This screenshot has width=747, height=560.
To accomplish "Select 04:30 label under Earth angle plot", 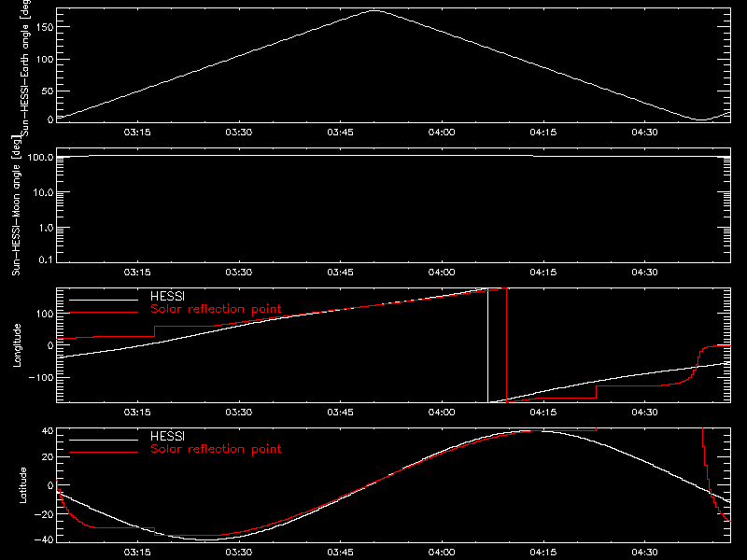I will tap(644, 132).
